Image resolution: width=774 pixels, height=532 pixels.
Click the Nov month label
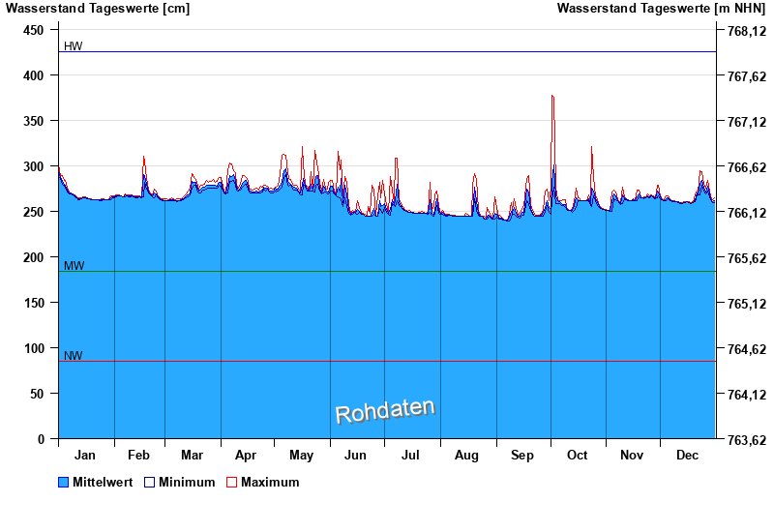point(632,455)
